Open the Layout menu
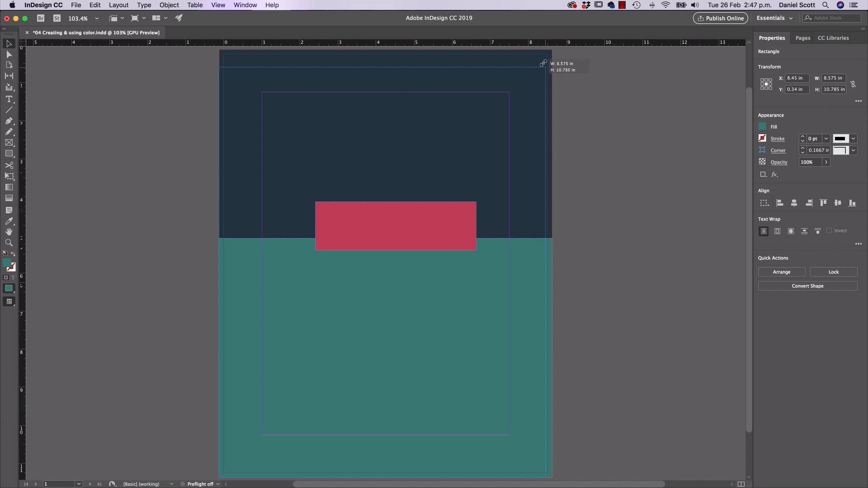 tap(118, 5)
